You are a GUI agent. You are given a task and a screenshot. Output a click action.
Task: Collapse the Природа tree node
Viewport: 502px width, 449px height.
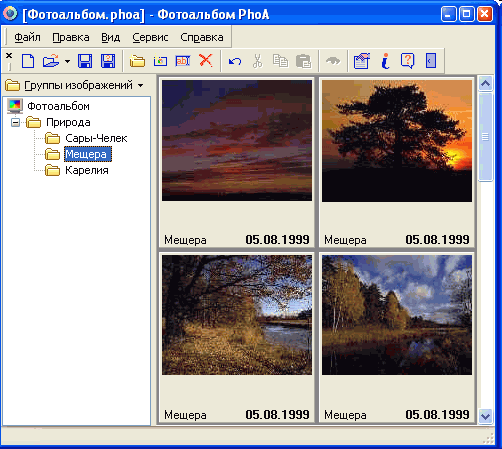[15, 122]
